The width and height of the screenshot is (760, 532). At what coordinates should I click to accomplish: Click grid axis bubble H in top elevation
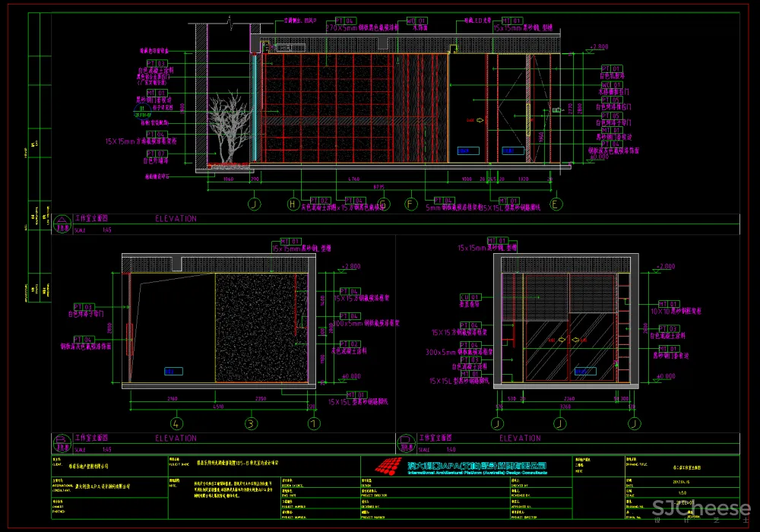[293, 204]
